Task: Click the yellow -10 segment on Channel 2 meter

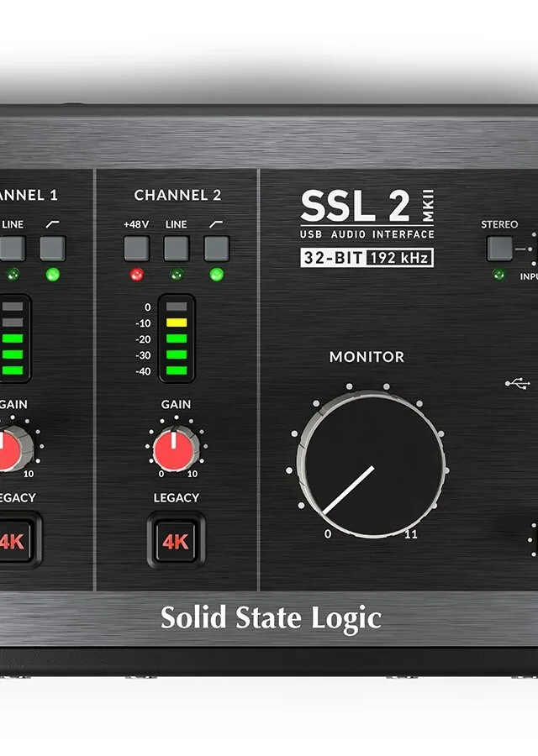Action: tap(177, 323)
